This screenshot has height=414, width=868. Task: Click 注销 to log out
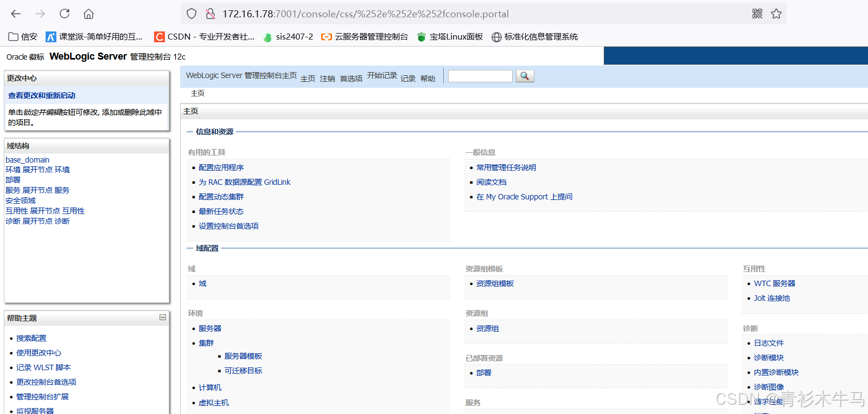(x=328, y=79)
